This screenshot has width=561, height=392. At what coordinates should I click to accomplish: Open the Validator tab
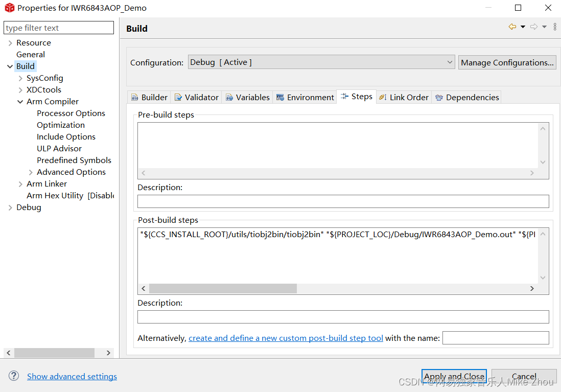pyautogui.click(x=196, y=98)
